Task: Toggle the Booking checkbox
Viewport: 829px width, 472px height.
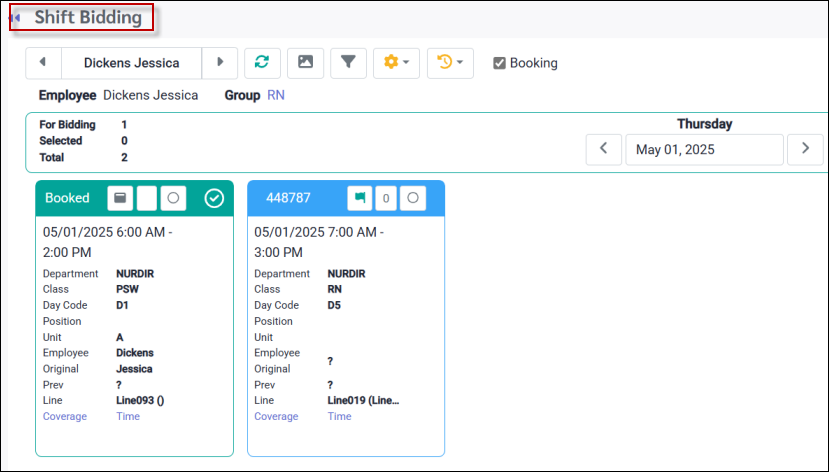Action: pyautogui.click(x=499, y=63)
